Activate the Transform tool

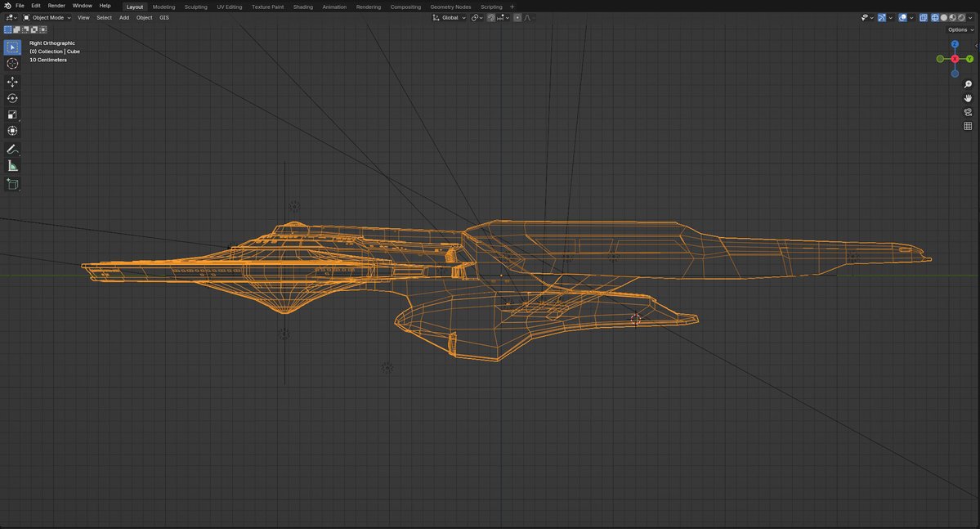[x=12, y=131]
